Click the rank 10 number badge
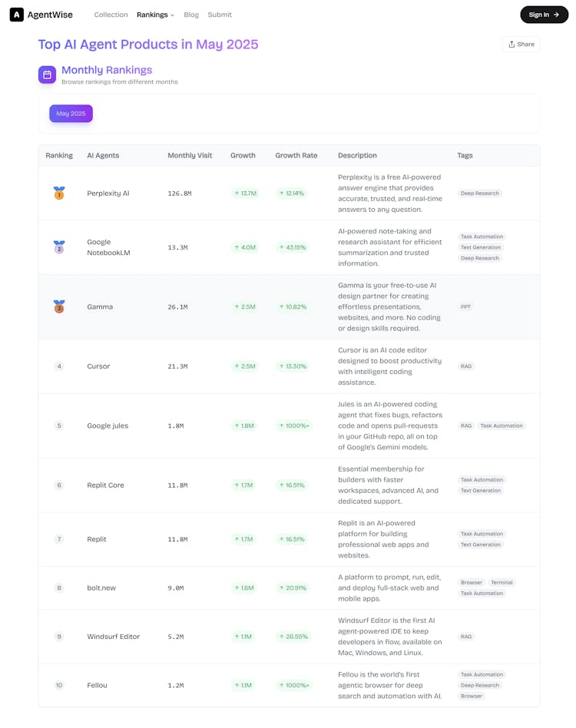 click(x=59, y=685)
